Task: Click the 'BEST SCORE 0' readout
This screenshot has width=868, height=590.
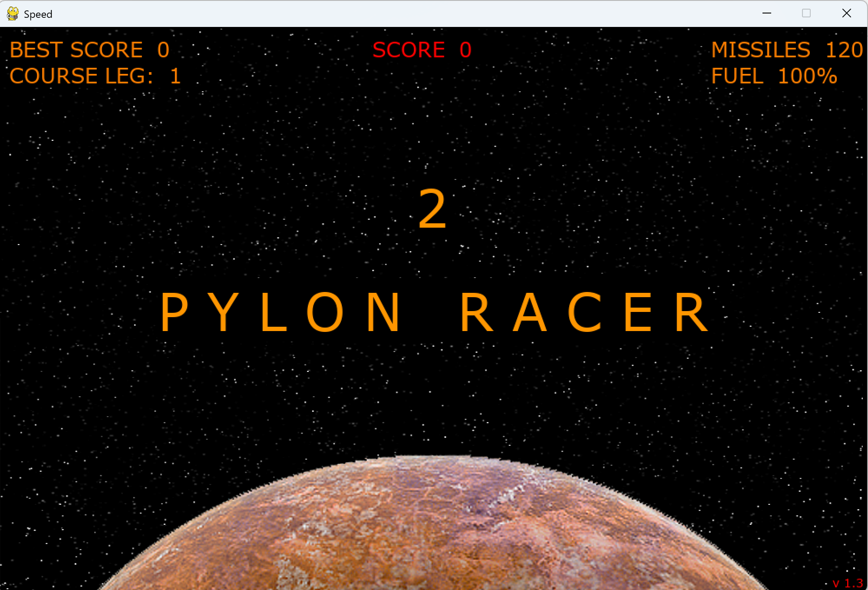Action: [89, 50]
